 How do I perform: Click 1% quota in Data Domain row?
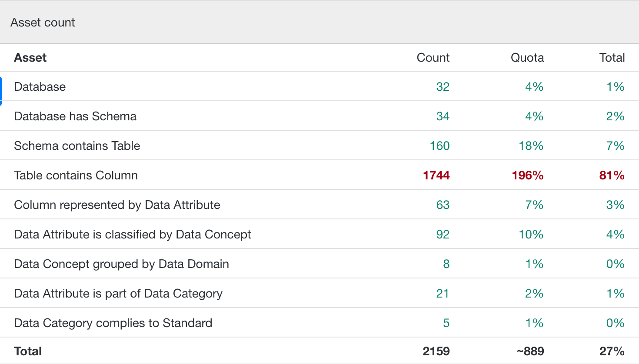tap(535, 264)
